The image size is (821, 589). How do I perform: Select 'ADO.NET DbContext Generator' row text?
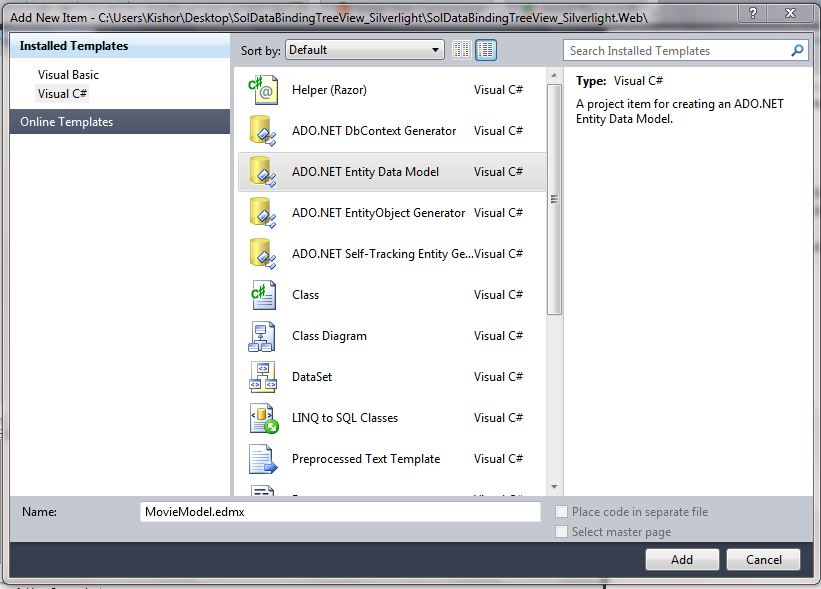tap(374, 131)
